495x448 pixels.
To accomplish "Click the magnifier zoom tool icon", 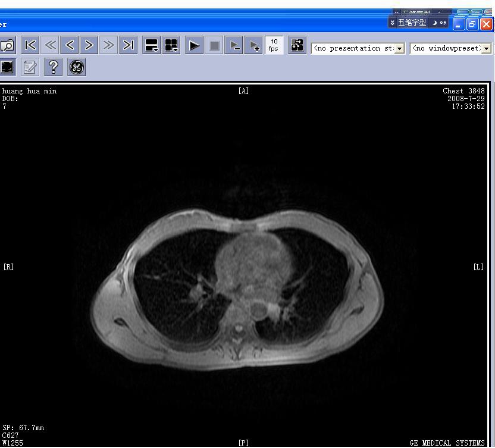I will 7,45.
